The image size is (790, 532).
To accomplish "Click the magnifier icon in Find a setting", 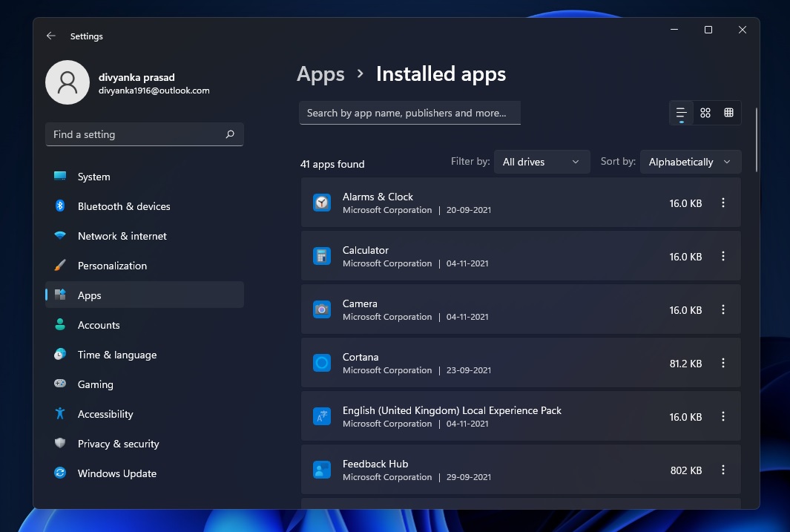I will tap(230, 134).
